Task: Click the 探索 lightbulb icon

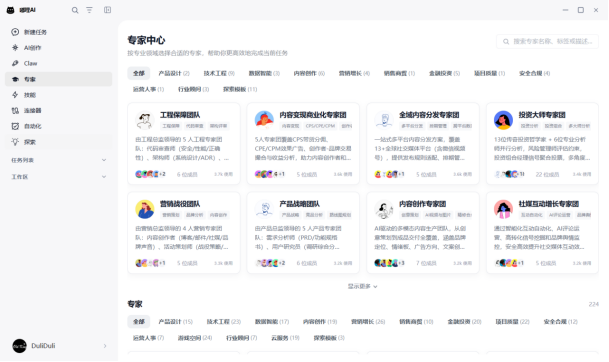Action: 15,142
